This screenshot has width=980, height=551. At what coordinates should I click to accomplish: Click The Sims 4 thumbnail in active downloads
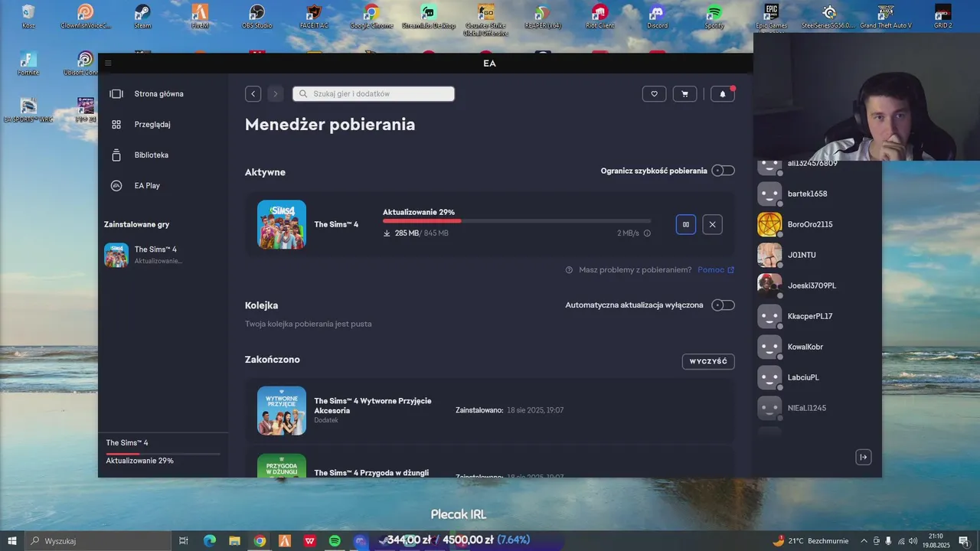pos(282,224)
